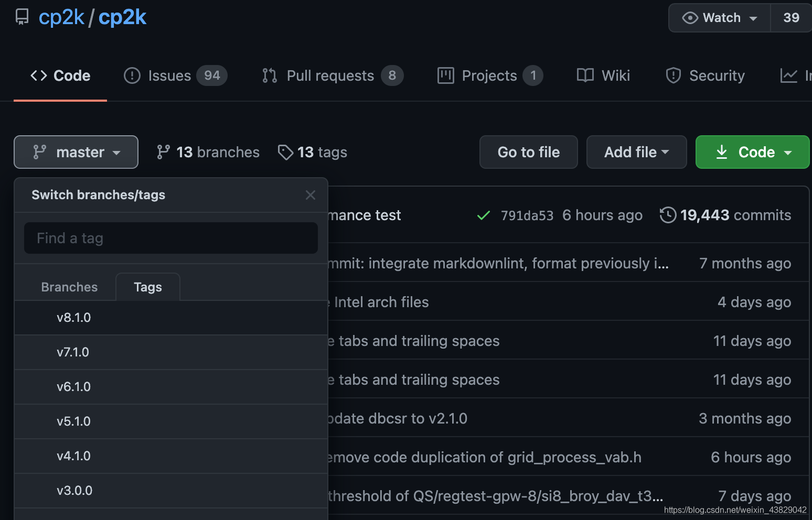812x520 pixels.
Task: View the 13 branches link
Action: [208, 152]
